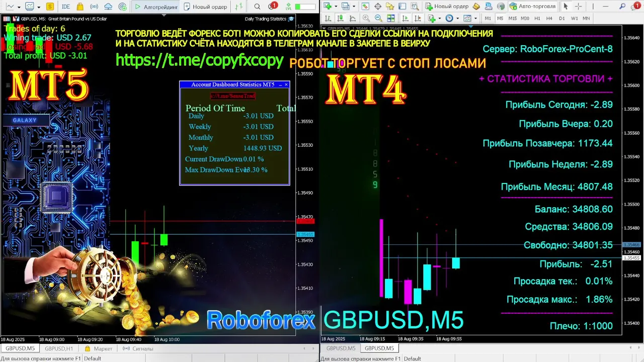Open MT4 search magnifier
This screenshot has height=362, width=644.
tap(622, 7)
